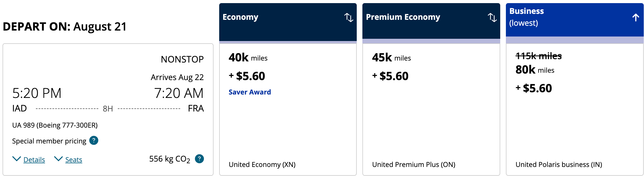Image resolution: width=644 pixels, height=176 pixels.
Task: Click the 556 kg CO2 emissions label
Action: click(169, 159)
